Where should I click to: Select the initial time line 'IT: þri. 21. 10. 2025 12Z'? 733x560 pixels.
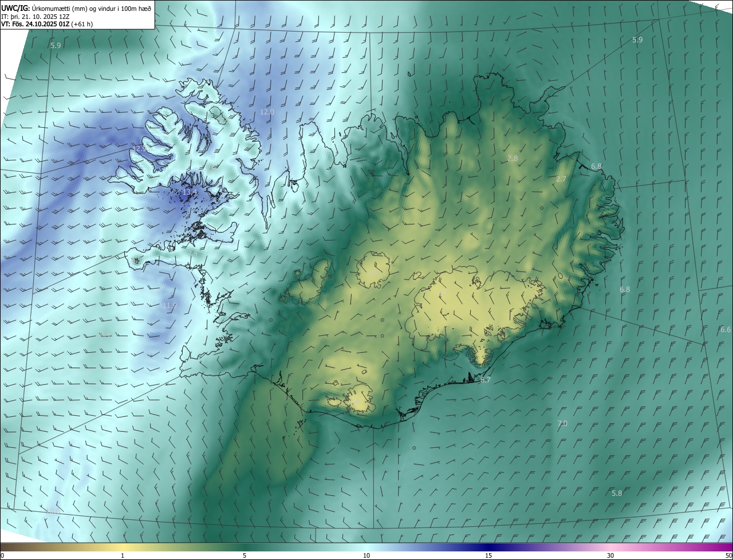coord(35,16)
